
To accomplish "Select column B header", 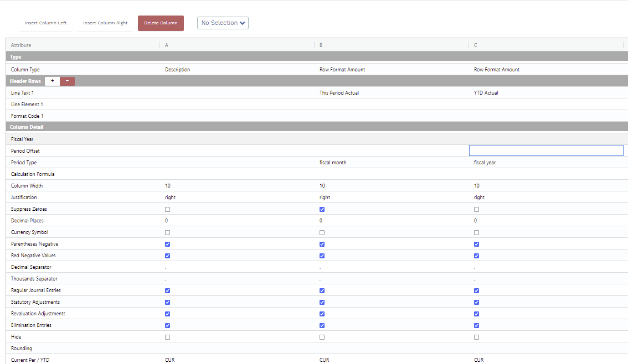I will [x=321, y=45].
